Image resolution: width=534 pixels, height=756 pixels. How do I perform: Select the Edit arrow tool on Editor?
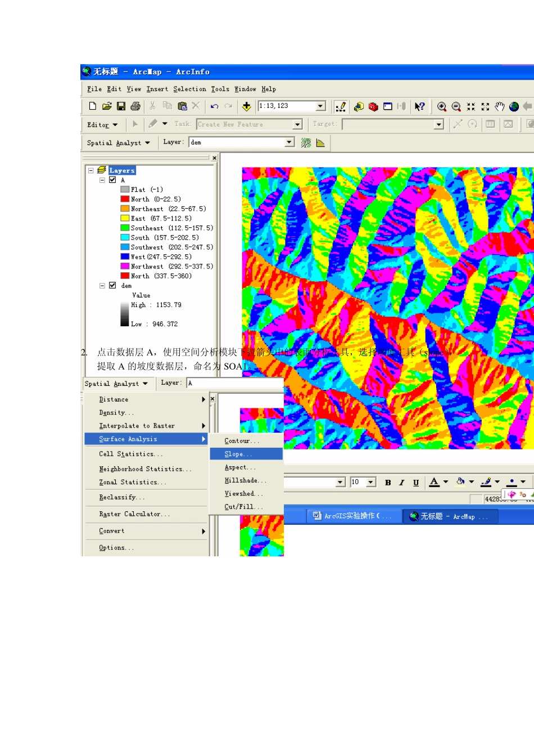135,124
